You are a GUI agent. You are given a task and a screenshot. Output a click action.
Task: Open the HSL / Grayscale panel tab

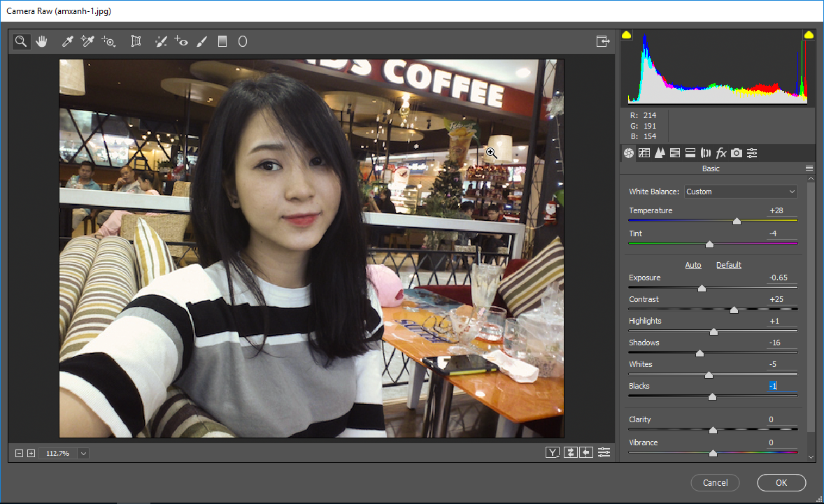675,153
